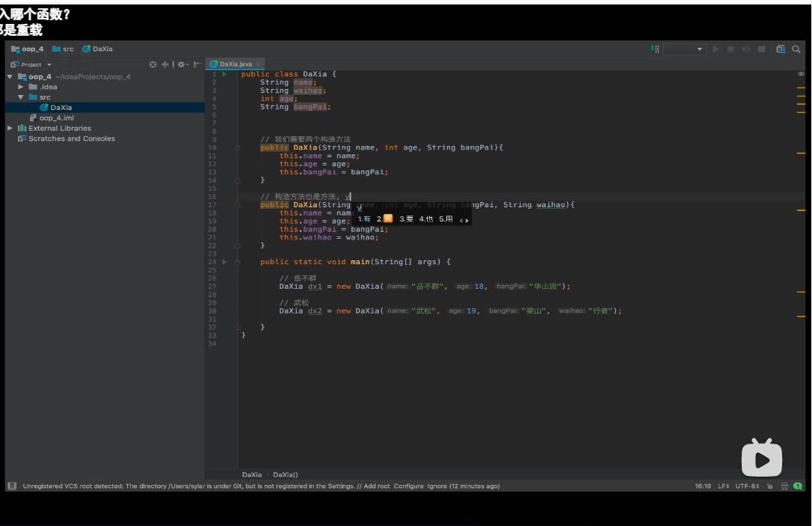This screenshot has height=526, width=812.
Task: Toggle fold end marker at line 22
Action: tap(238, 245)
